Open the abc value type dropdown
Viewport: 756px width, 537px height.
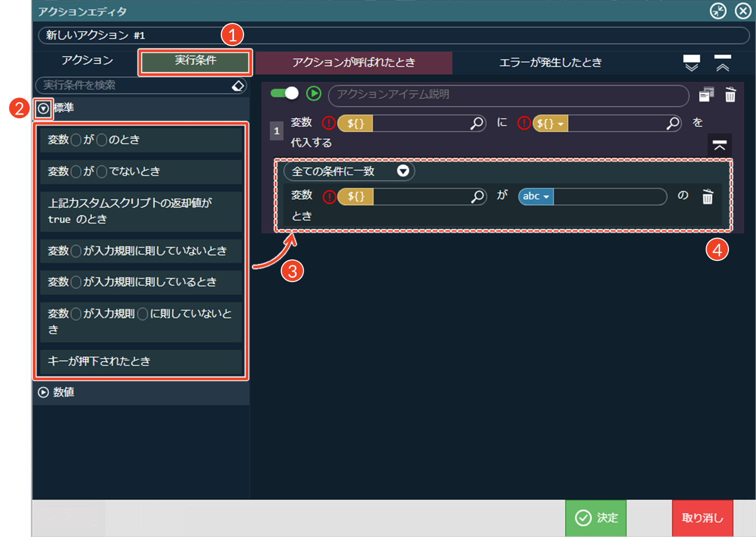coord(536,196)
